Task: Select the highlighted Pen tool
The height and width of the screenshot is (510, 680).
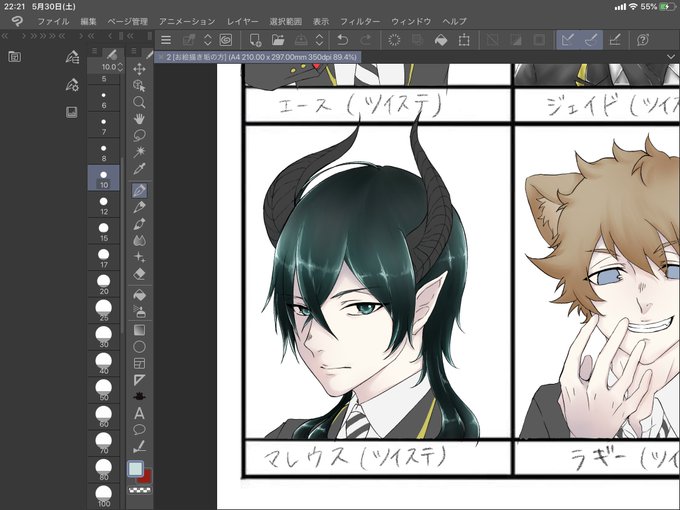Action: coord(139,190)
